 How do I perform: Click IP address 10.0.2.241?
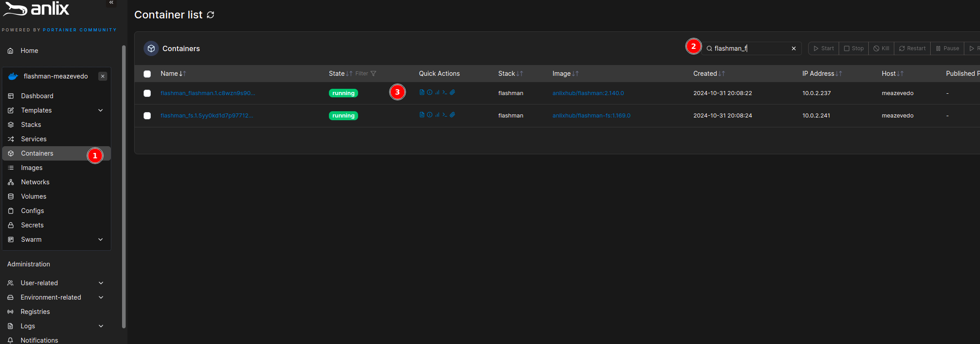(x=816, y=116)
